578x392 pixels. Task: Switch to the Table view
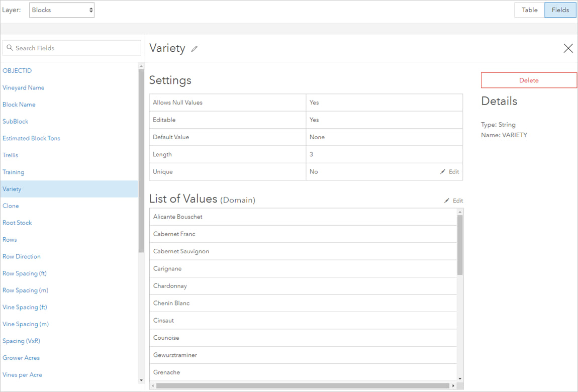coord(529,10)
